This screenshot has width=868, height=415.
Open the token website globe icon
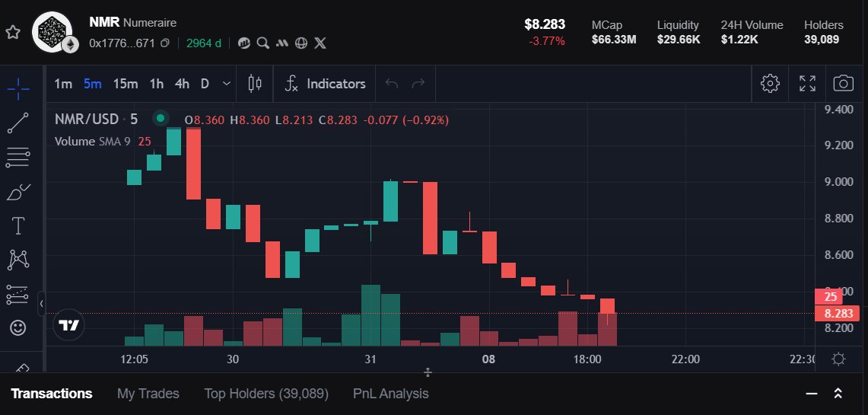301,43
